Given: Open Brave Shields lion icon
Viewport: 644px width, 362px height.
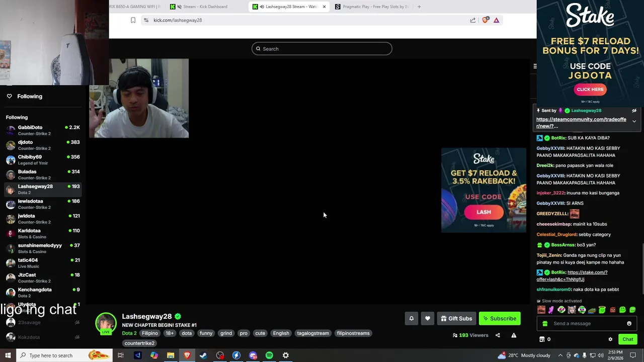Looking at the screenshot, I should point(485,20).
